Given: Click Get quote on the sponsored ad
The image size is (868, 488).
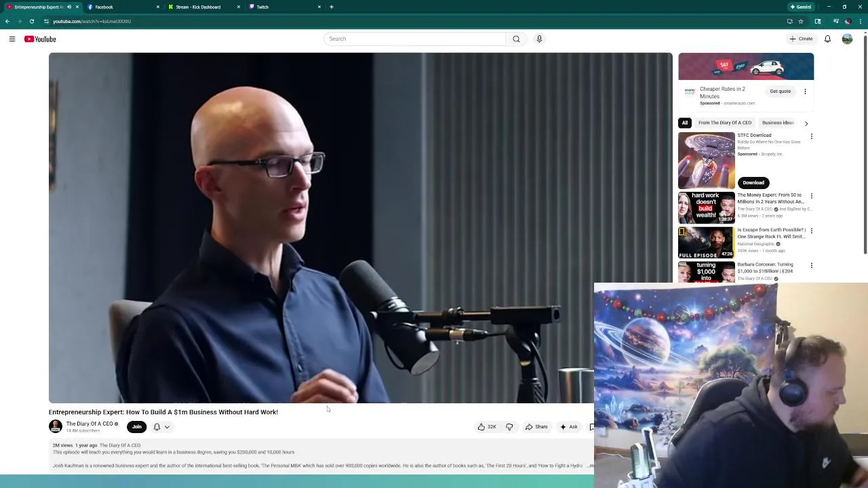Looking at the screenshot, I should coord(780,91).
